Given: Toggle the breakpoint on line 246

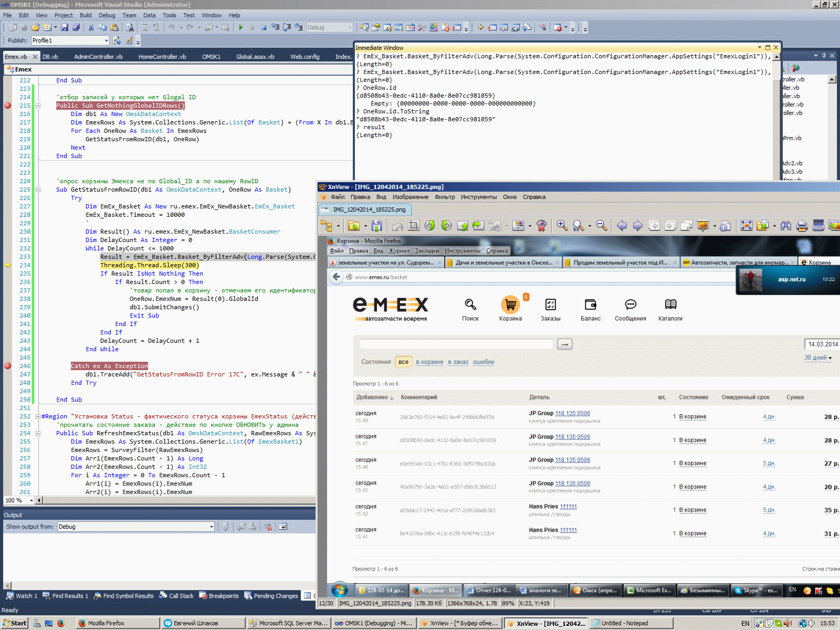Looking at the screenshot, I should 8,366.
